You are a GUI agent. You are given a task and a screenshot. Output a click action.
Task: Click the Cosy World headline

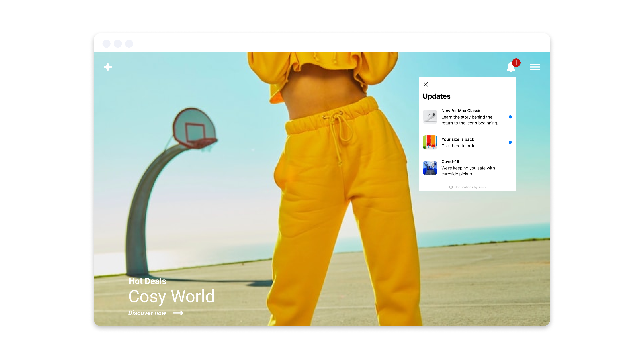point(171,297)
